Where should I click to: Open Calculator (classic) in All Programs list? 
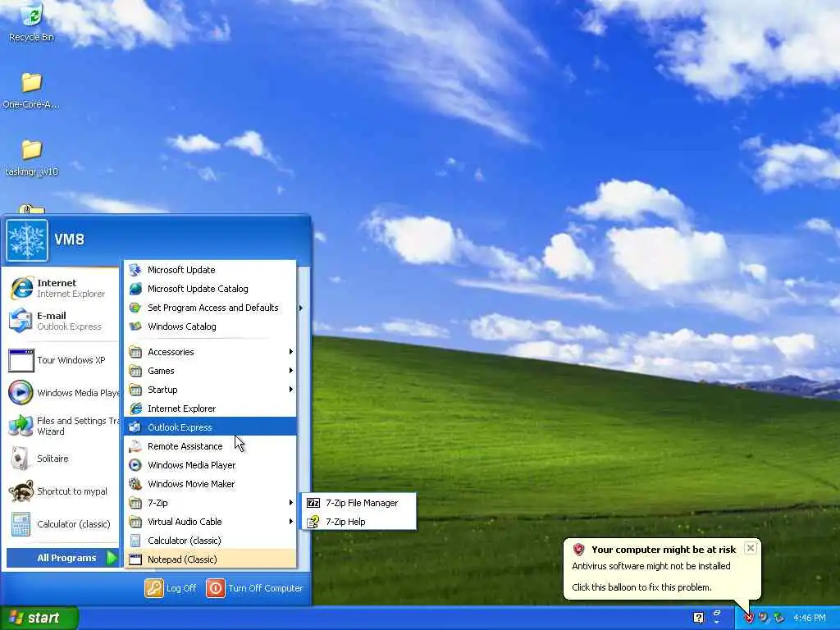(x=210, y=541)
